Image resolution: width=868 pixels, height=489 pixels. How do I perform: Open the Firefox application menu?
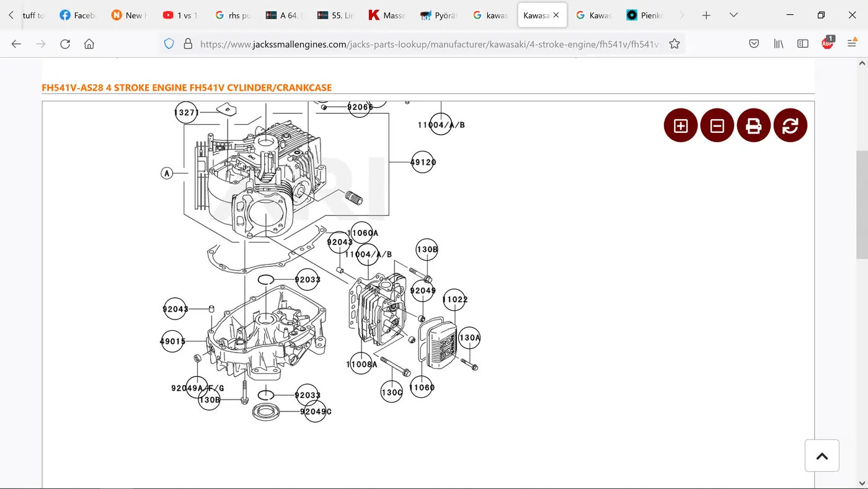852,43
